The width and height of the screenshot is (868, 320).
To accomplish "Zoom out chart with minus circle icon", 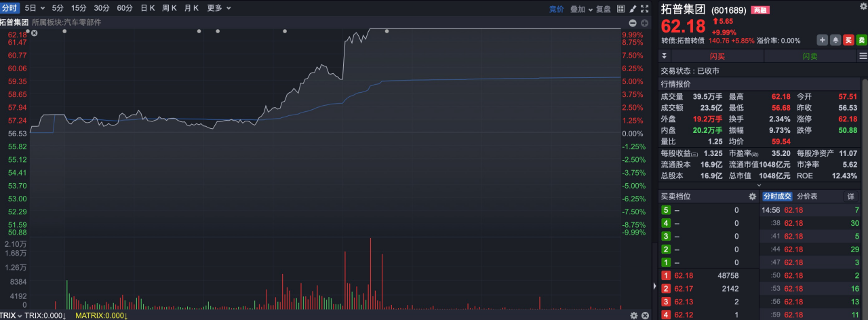I will (633, 23).
